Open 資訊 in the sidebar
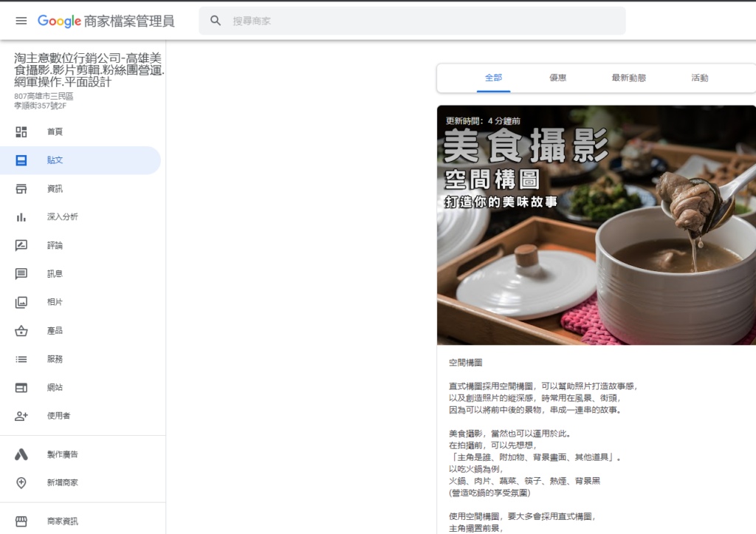 tap(55, 189)
